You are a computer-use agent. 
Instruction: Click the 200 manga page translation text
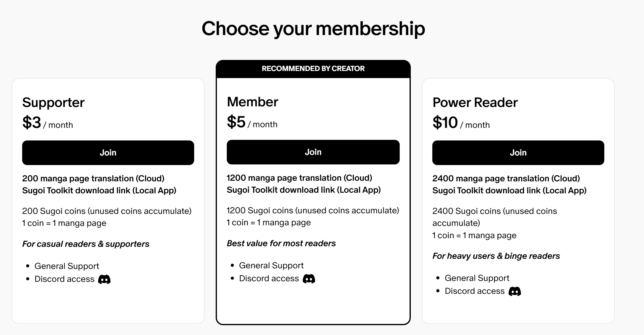pos(93,179)
